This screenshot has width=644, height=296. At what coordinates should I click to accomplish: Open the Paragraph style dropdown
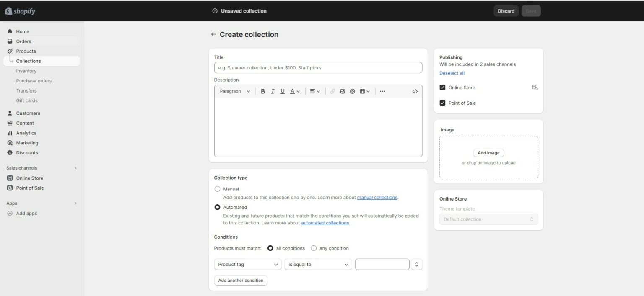[x=234, y=91]
